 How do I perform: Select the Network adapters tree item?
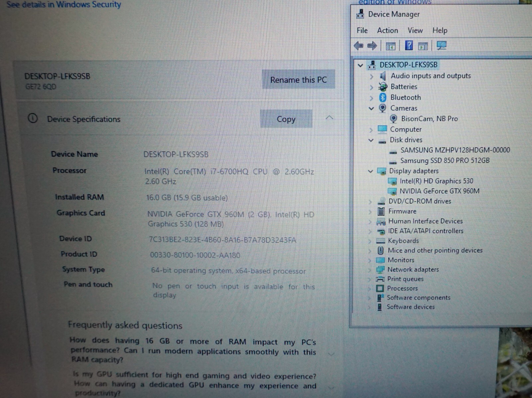click(x=413, y=270)
